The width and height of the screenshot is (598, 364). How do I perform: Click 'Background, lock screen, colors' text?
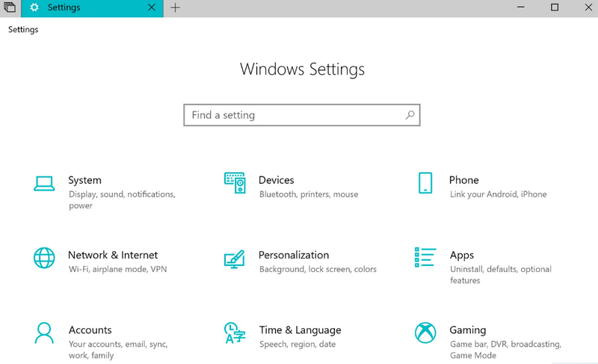(318, 270)
